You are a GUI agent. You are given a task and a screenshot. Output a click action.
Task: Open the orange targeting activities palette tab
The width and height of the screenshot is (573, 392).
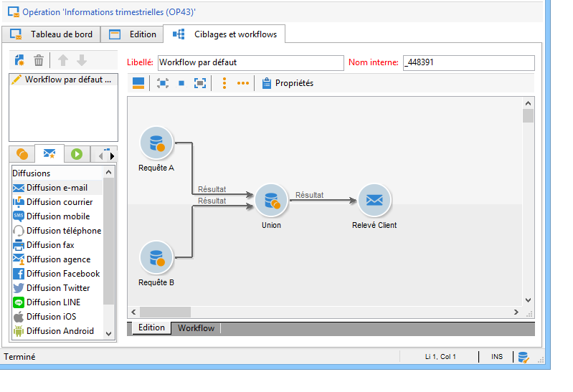click(22, 154)
